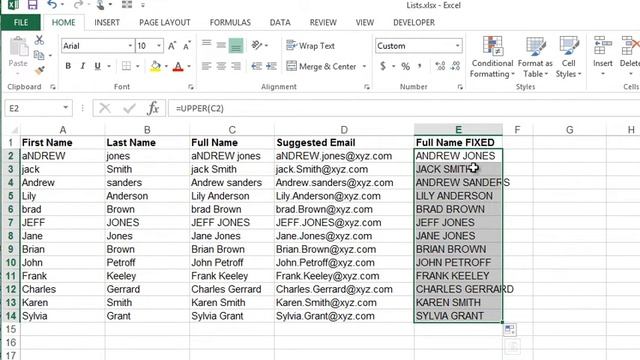Save the workbook with the floppy disk icon
The width and height of the screenshot is (640, 360).
(x=32, y=5)
